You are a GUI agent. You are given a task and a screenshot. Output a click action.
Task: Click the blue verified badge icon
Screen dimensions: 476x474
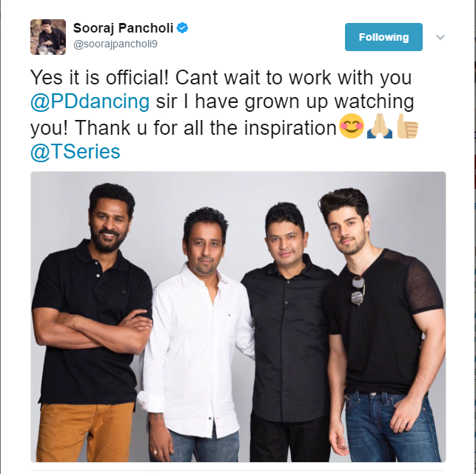182,28
